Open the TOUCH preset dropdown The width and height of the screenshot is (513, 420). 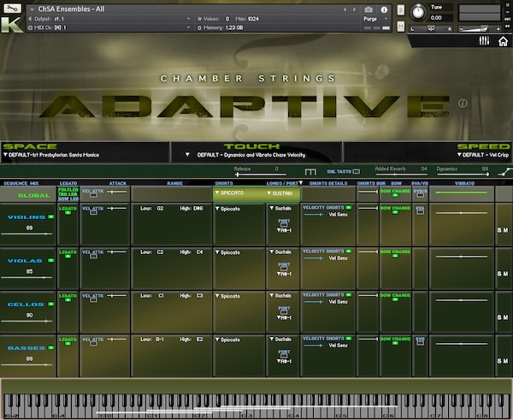pos(245,155)
